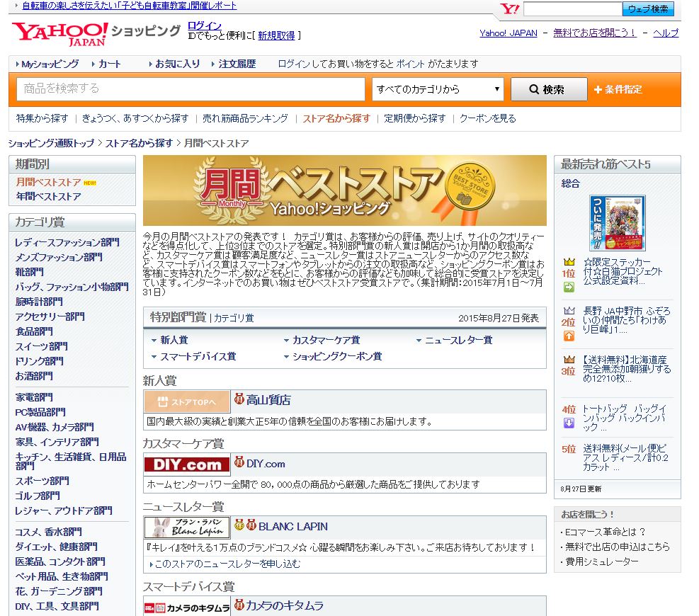The image size is (699, 616).
Task: Open the Blanc Lapin store logo banner
Action: 187,527
